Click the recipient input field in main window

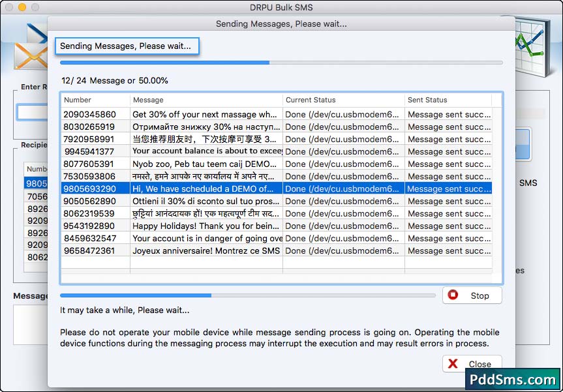coord(32,112)
